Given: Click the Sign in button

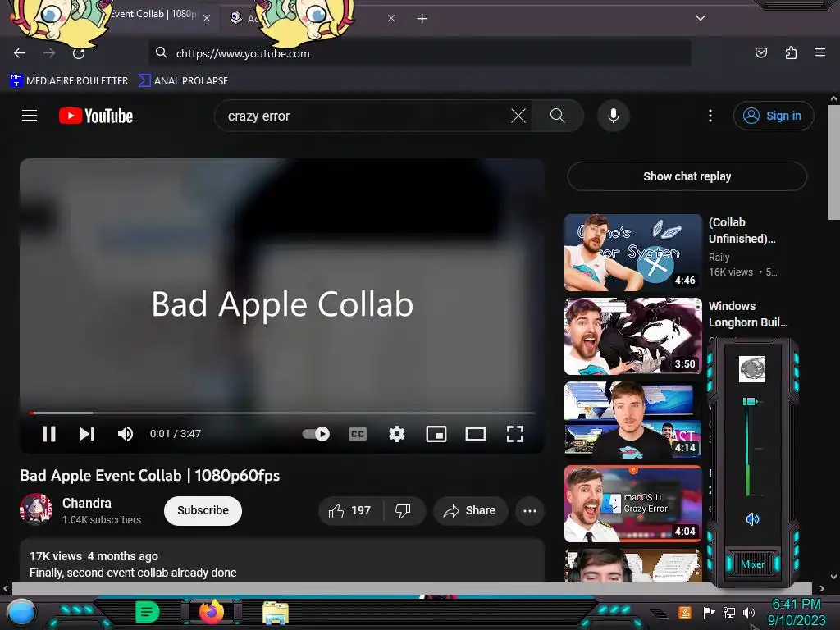Looking at the screenshot, I should (773, 116).
